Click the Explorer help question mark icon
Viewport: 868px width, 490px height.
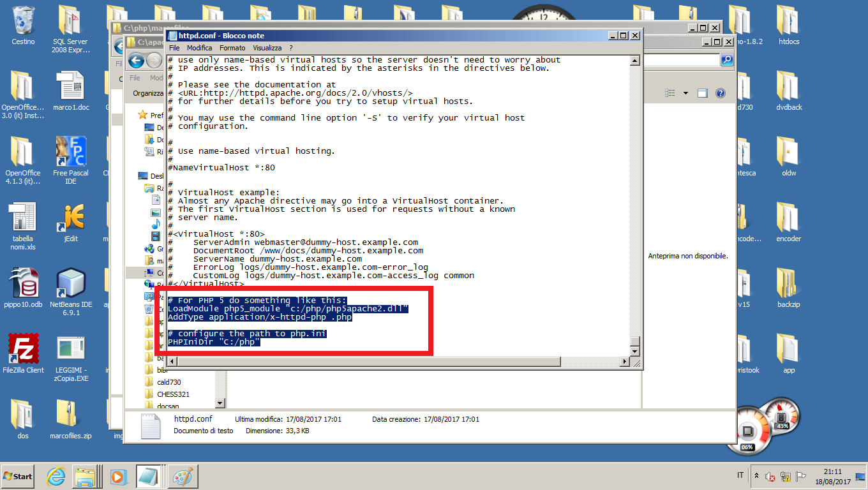[720, 93]
